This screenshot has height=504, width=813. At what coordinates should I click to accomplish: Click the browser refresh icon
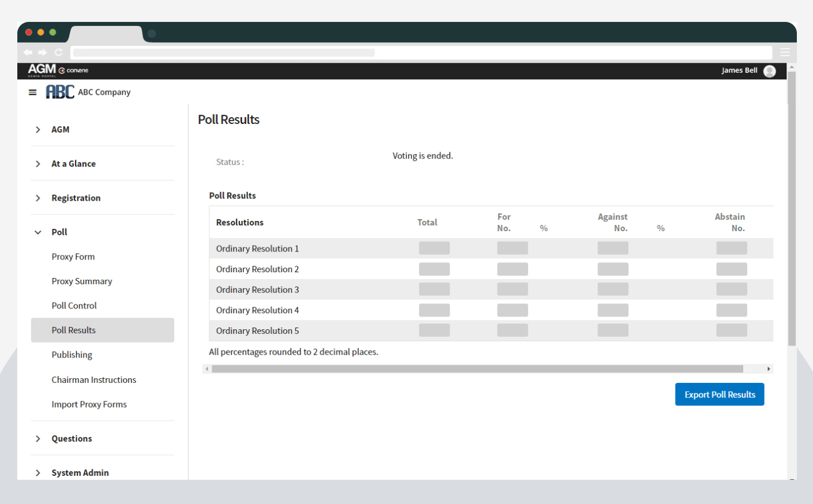click(59, 52)
